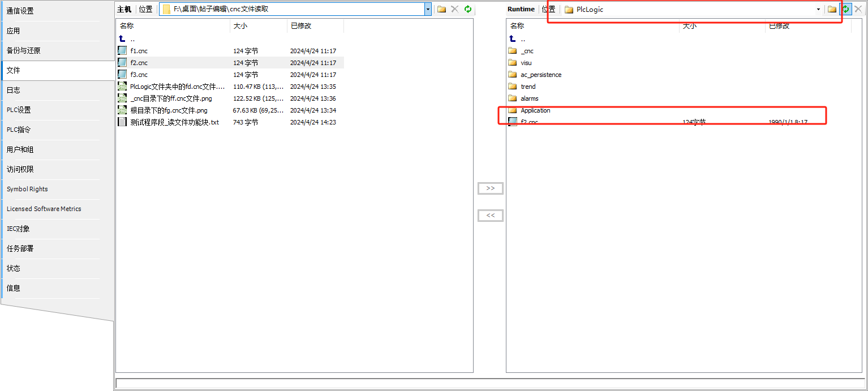Select _cnc folder name in Runtime

pyautogui.click(x=527, y=51)
